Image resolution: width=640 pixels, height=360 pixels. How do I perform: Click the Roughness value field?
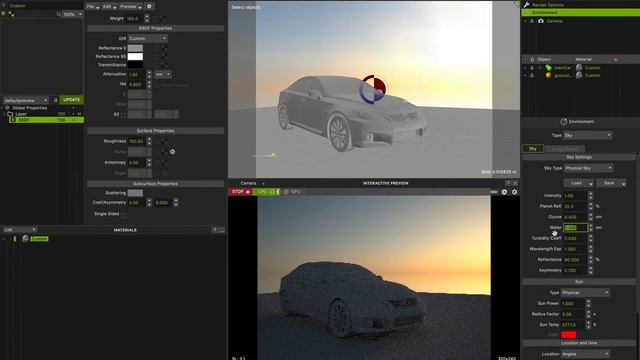click(x=136, y=141)
